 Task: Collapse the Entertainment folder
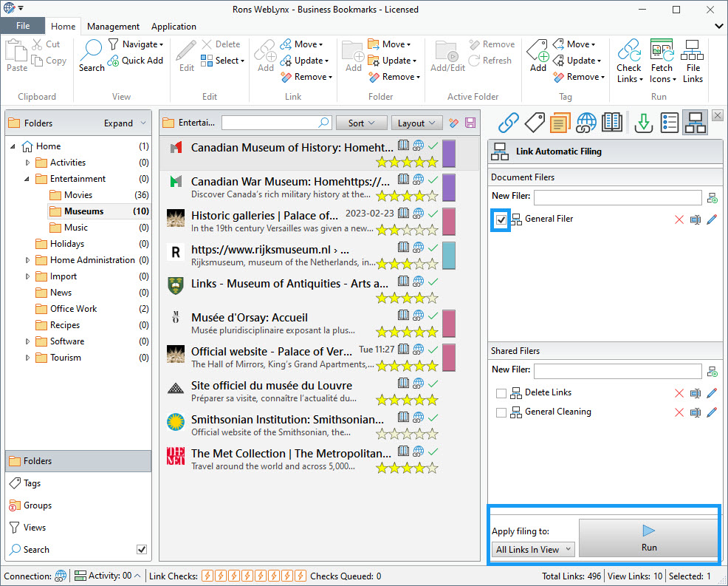27,179
